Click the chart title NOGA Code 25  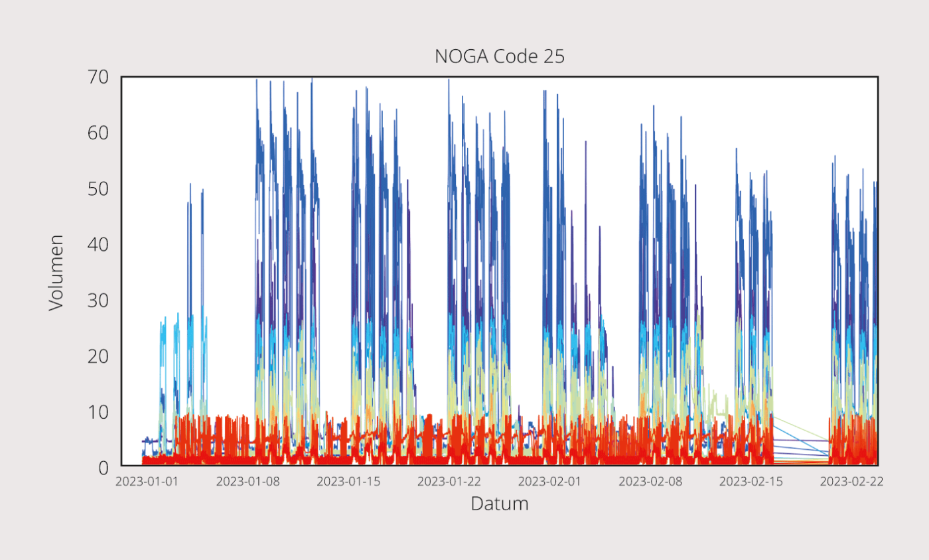(499, 57)
